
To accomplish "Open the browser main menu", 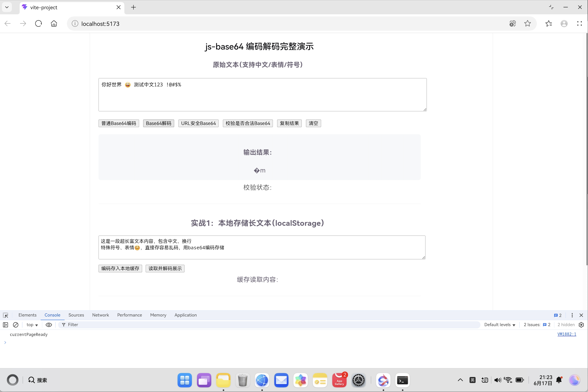I will (579, 24).
